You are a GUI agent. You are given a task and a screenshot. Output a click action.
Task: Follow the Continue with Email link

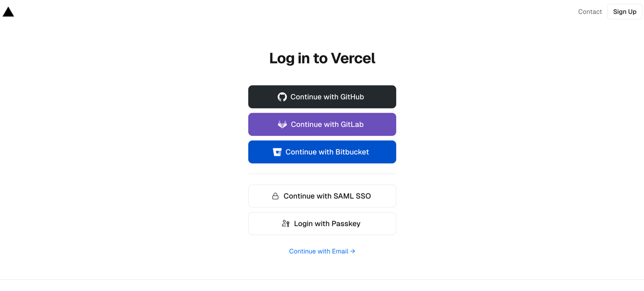point(319,251)
